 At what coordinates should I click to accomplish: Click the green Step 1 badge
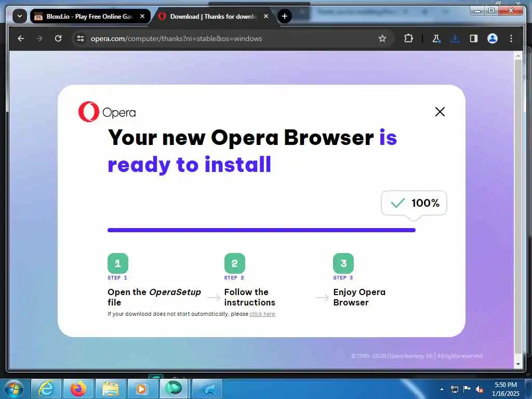[x=118, y=263]
